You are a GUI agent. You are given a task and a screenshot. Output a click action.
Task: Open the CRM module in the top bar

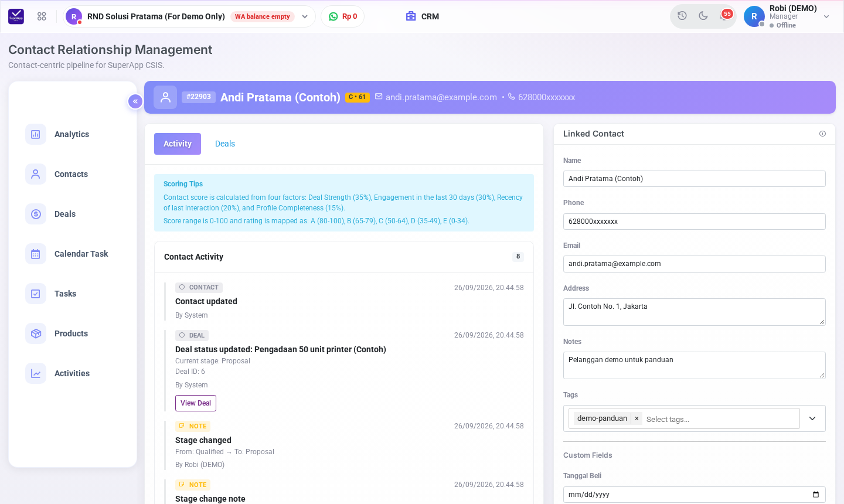[423, 16]
